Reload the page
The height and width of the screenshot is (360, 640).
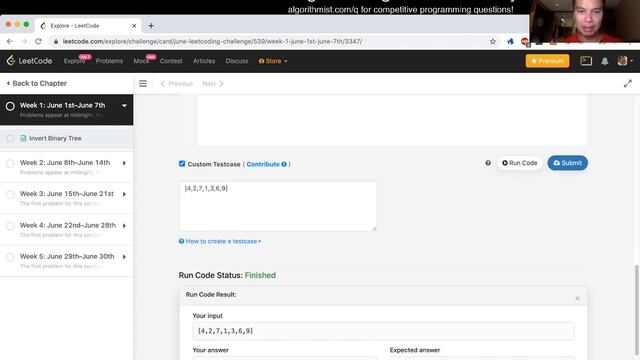click(38, 41)
